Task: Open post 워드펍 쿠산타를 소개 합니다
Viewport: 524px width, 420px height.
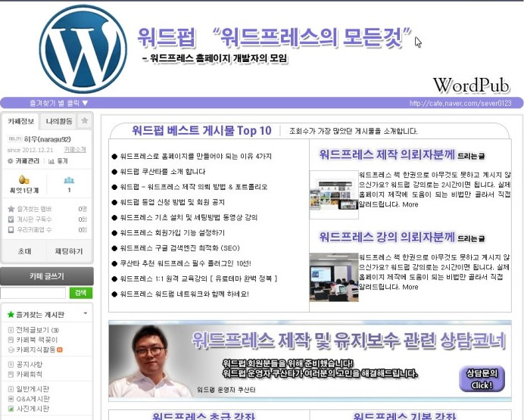Action: 162,172
